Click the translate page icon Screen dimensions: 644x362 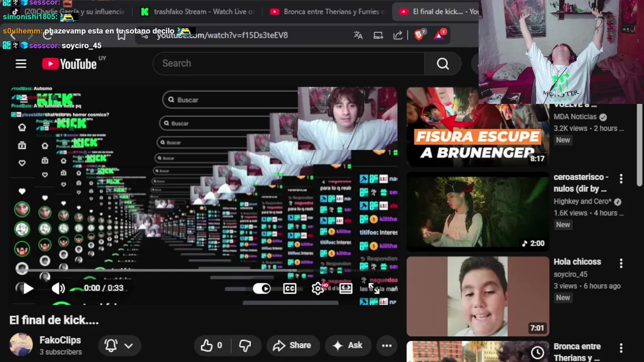(x=358, y=35)
